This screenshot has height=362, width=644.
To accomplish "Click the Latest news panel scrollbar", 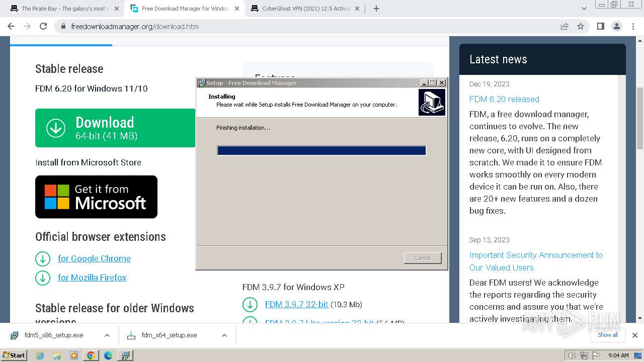I will pos(621,199).
